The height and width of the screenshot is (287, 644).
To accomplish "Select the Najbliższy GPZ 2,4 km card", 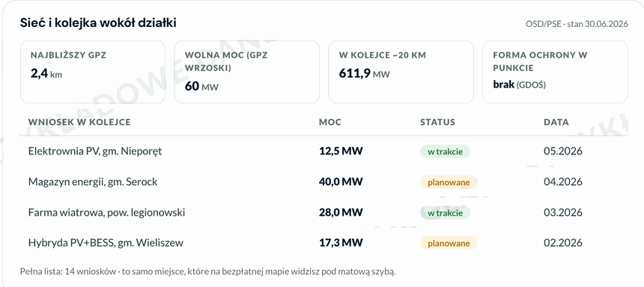I will 93,71.
